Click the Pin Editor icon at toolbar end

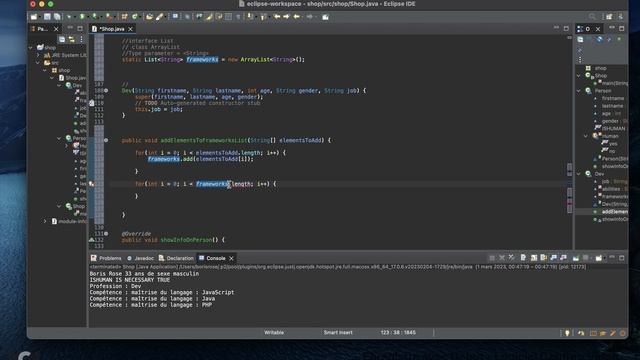[x=325, y=17]
